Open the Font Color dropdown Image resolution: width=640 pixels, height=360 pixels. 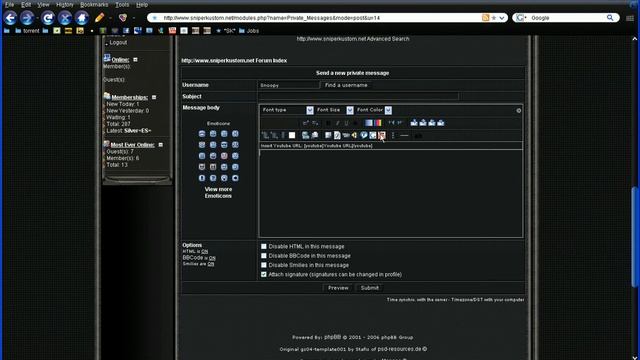point(388,110)
